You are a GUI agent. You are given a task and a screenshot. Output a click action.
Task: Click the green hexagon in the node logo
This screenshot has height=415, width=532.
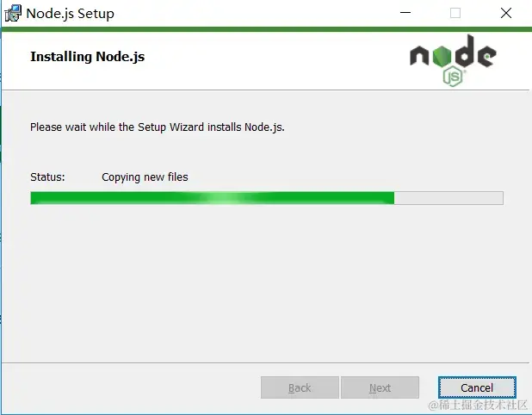(x=442, y=56)
